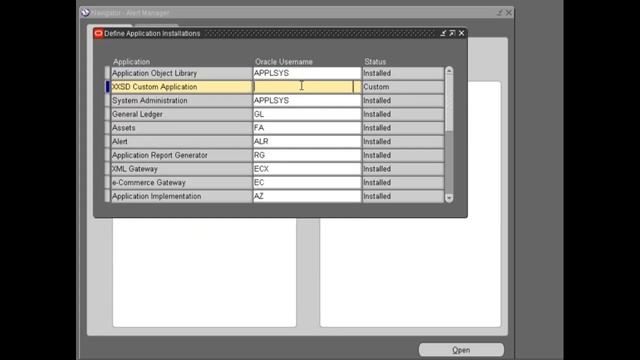
Task: Minimize the Define Application Installations window
Action: click(x=443, y=33)
